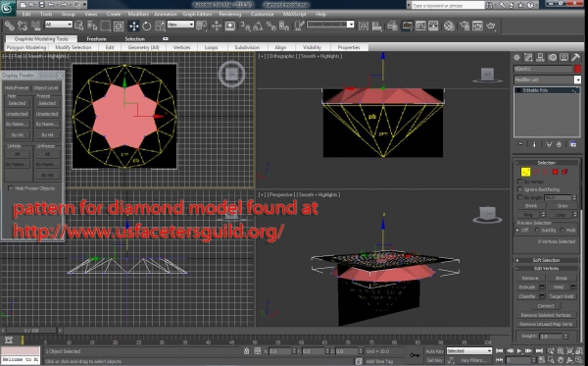
Task: Open the Render Setup teapot icon
Action: tap(465, 26)
